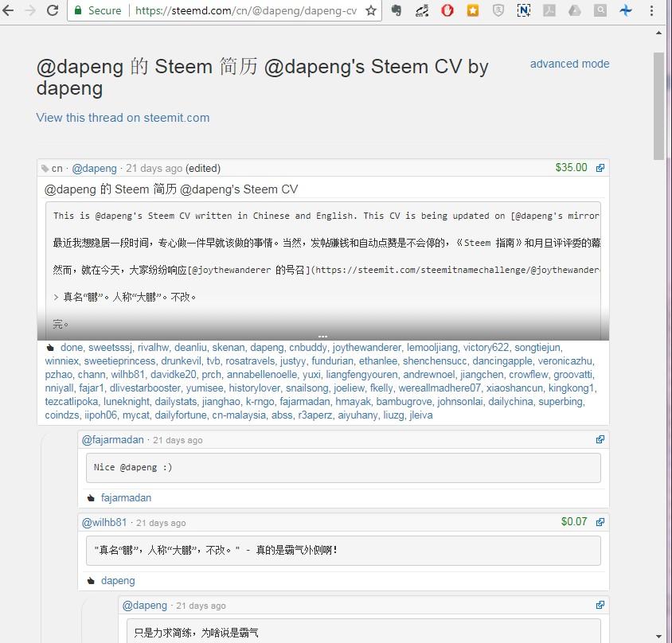
Task: Click the blue plane extension icon
Action: tap(626, 10)
